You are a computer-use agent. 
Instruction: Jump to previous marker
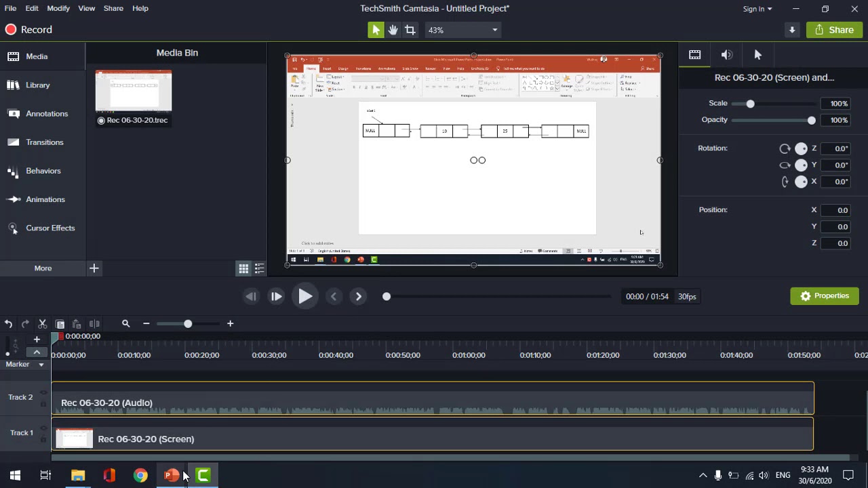coord(333,296)
